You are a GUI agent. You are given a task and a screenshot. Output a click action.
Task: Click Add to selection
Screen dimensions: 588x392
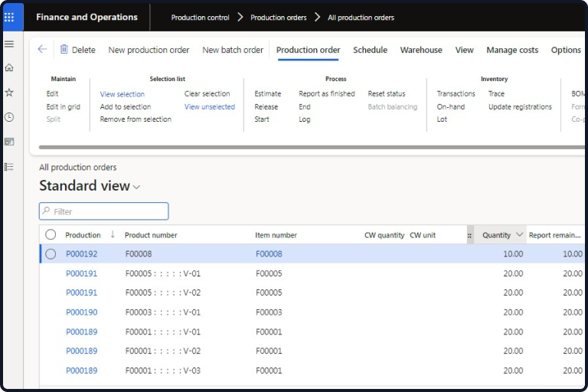click(126, 107)
